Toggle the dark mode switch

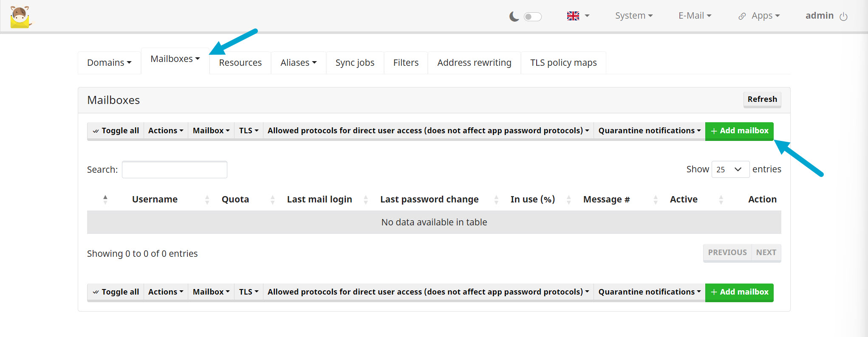point(532,17)
